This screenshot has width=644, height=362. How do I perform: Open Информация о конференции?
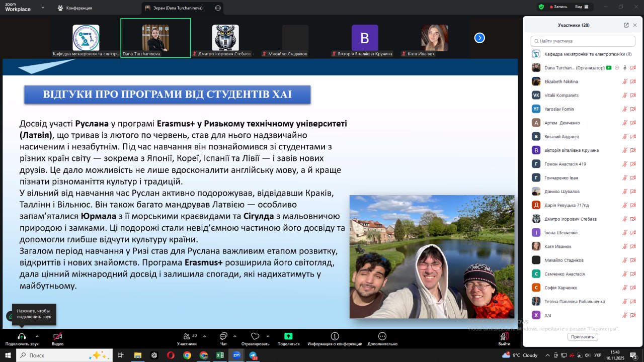335,336
